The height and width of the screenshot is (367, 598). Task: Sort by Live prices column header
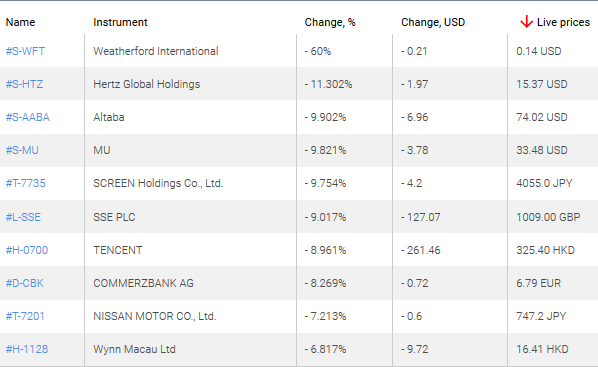(563, 22)
